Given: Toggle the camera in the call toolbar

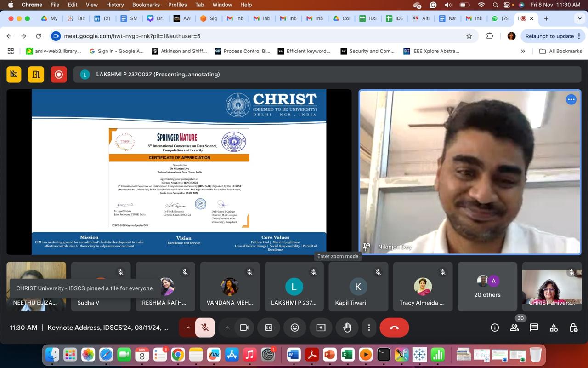Looking at the screenshot, I should [x=244, y=328].
